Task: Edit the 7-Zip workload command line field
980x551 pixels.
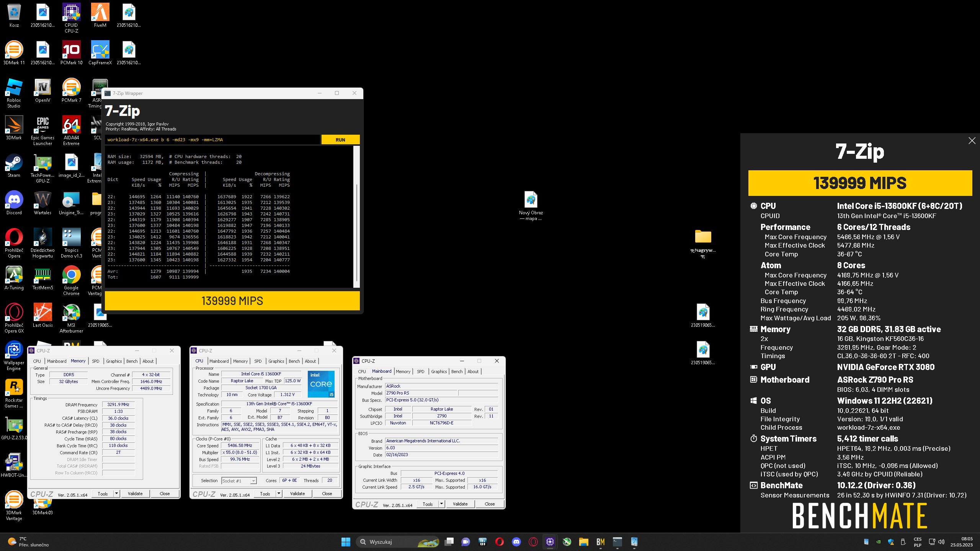Action: (212, 140)
